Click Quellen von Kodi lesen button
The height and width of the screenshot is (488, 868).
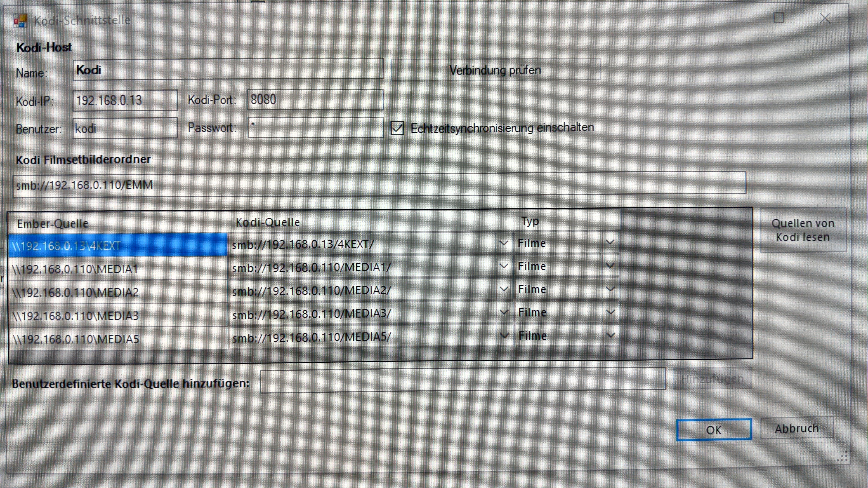pyautogui.click(x=803, y=230)
